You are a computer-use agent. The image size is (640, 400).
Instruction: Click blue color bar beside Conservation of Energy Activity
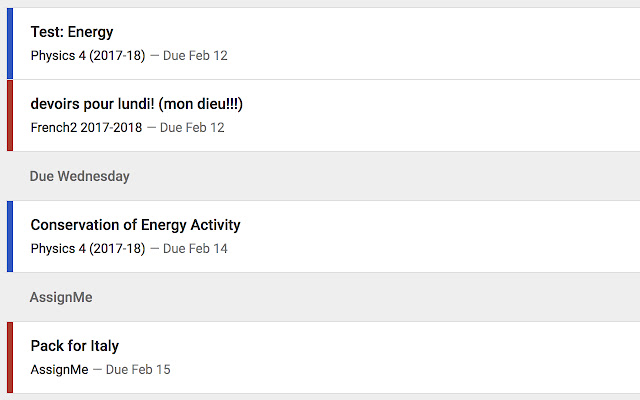(9, 236)
